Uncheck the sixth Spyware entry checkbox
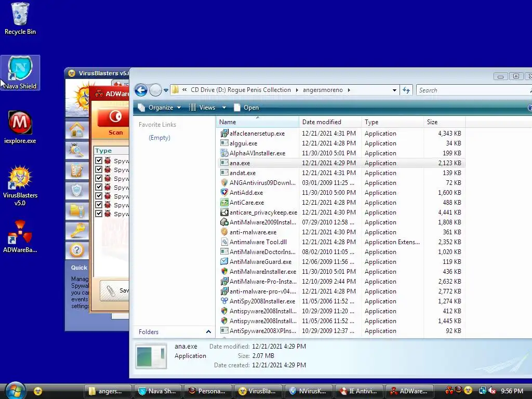The height and width of the screenshot is (399, 532). (x=99, y=205)
